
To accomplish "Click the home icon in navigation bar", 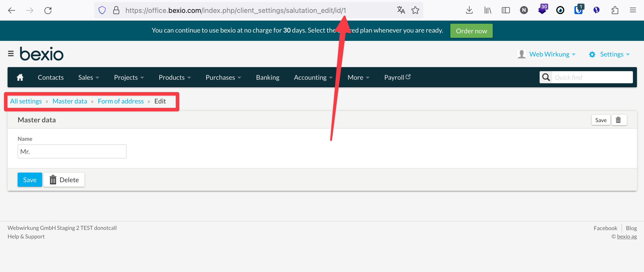I will pyautogui.click(x=20, y=77).
